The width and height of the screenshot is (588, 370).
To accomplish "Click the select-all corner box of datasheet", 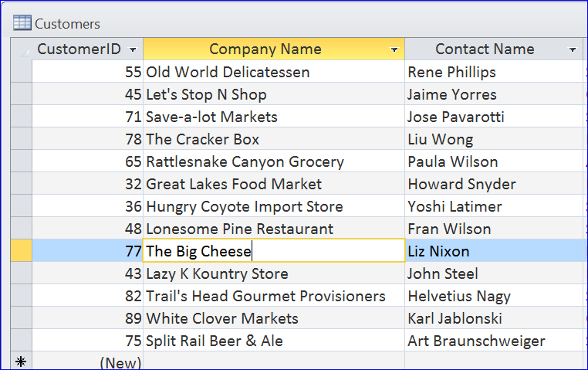I will [22, 49].
